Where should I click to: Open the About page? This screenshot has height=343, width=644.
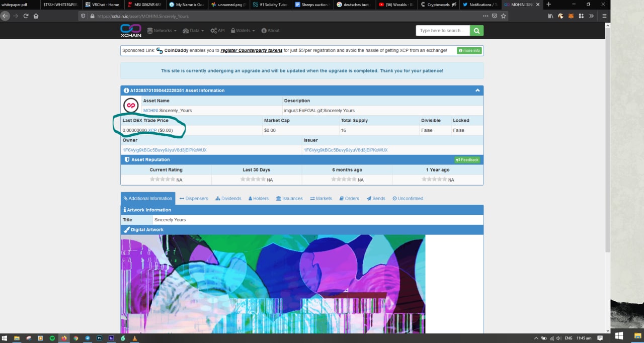click(x=271, y=31)
